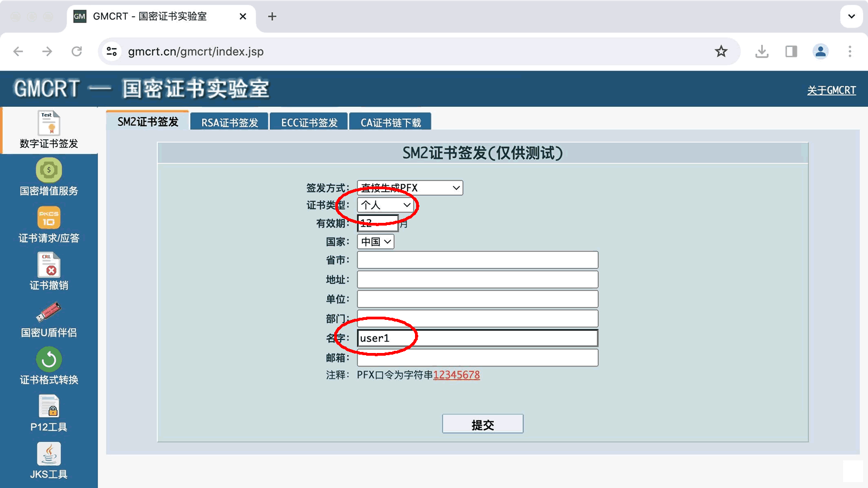
Task: Click 名字 field containing user1
Action: click(x=477, y=338)
